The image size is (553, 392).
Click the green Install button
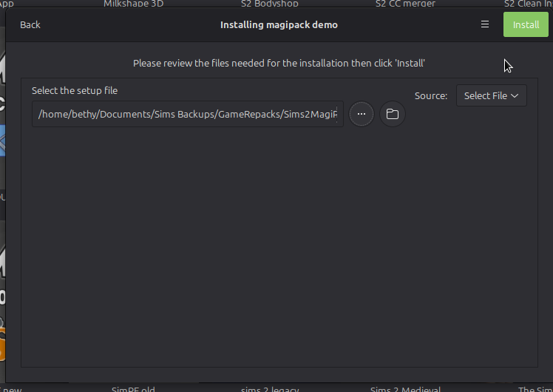click(526, 24)
